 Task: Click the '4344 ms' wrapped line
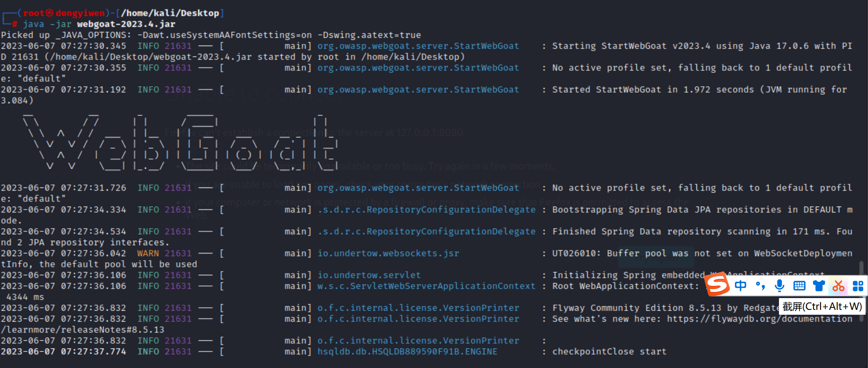25,297
